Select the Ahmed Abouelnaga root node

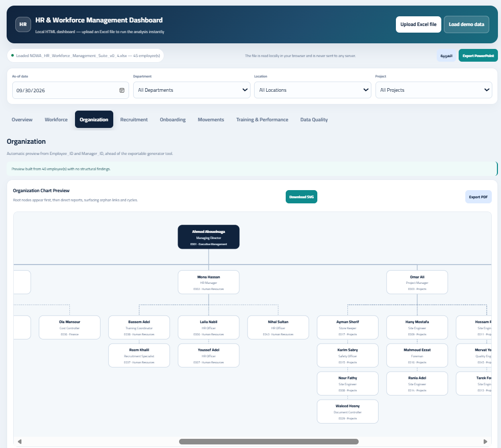tap(209, 237)
